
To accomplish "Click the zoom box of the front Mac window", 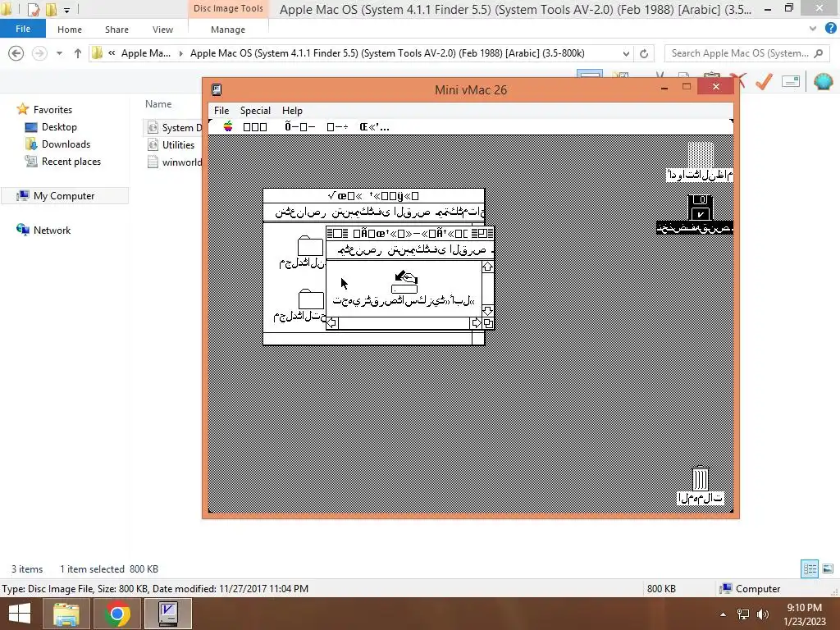I will (482, 233).
